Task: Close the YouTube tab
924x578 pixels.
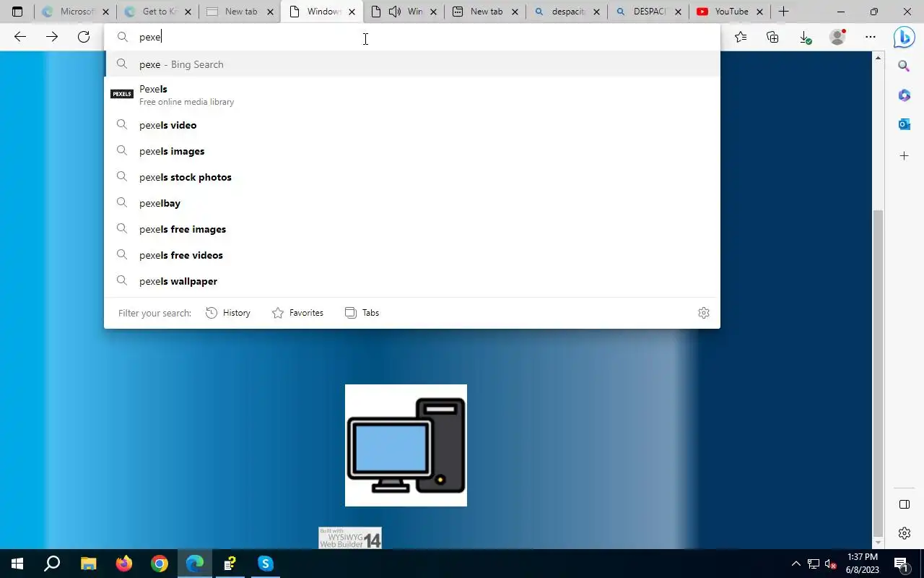Action: pos(759,12)
